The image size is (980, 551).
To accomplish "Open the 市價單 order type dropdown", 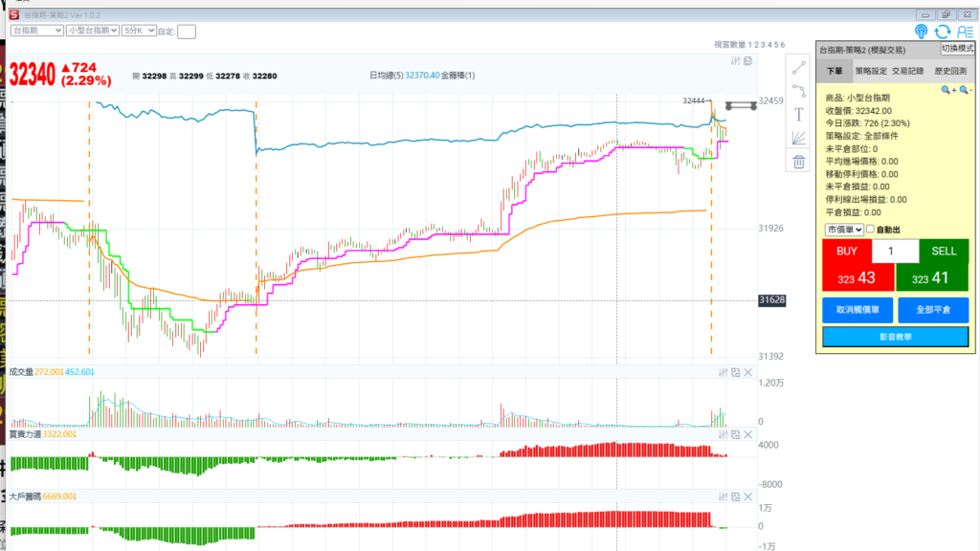I will (x=844, y=230).
